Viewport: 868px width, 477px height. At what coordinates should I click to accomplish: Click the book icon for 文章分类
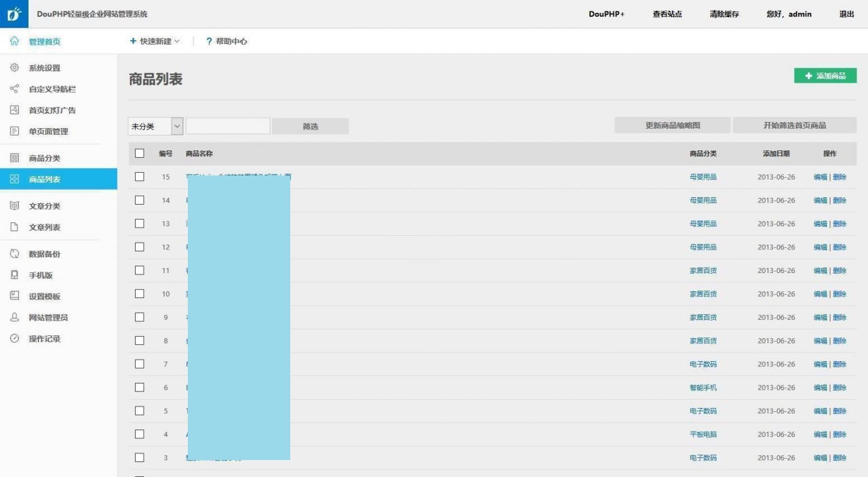pos(14,206)
